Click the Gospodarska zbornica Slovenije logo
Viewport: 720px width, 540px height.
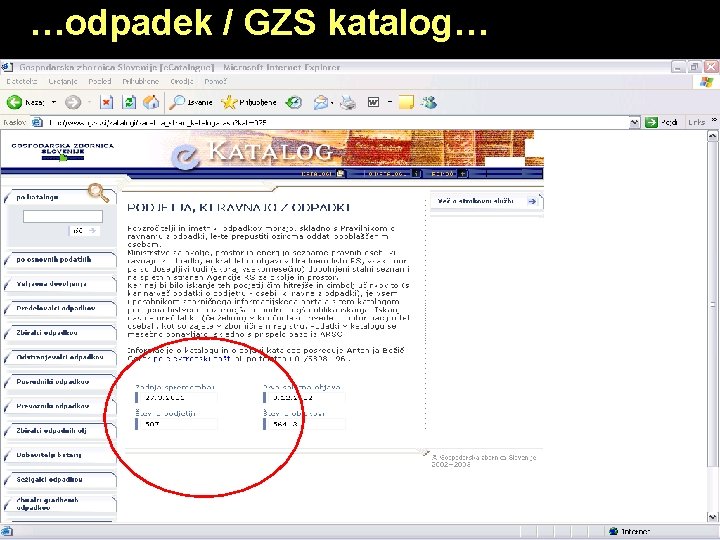click(x=63, y=151)
